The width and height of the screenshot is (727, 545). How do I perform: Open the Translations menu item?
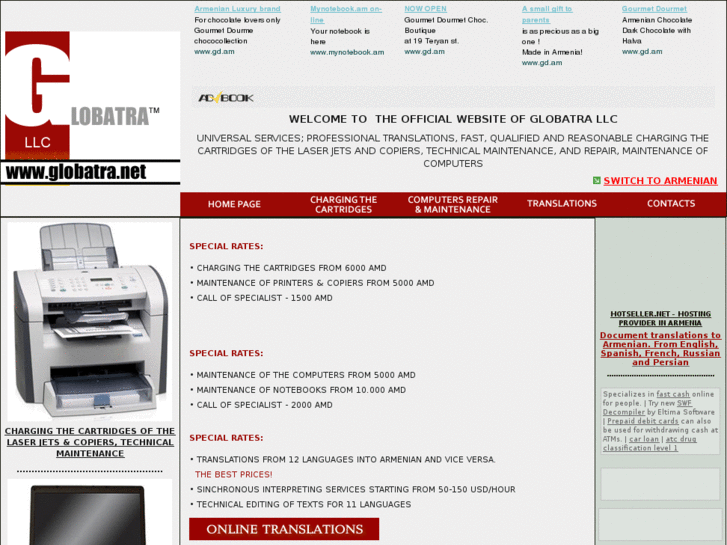tap(562, 204)
